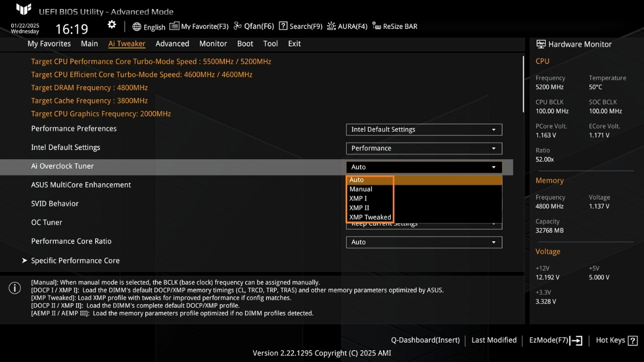Click the TUF logo icon
Image resolution: width=644 pixels, height=362 pixels.
(23, 10)
